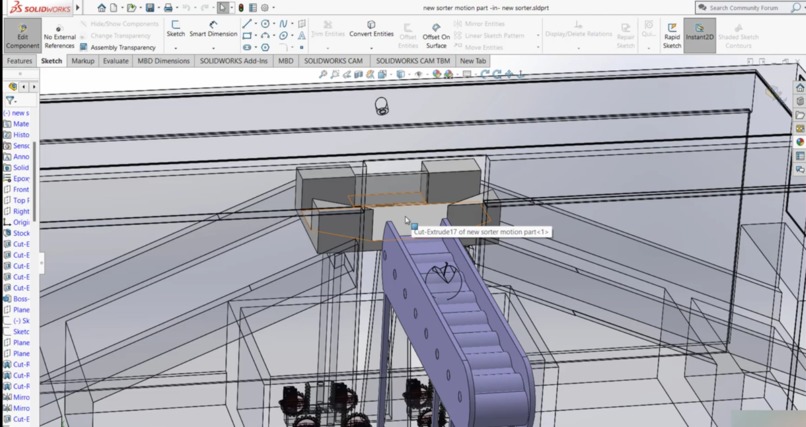Choose Offset On Surface tool
This screenshot has width=806, height=427.
pyautogui.click(x=436, y=35)
